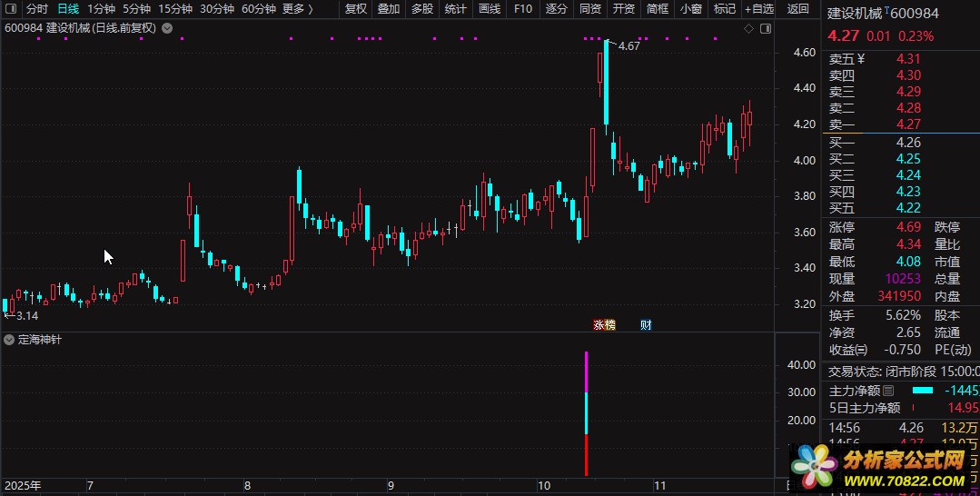Click the 开资 toolbar button

624,9
